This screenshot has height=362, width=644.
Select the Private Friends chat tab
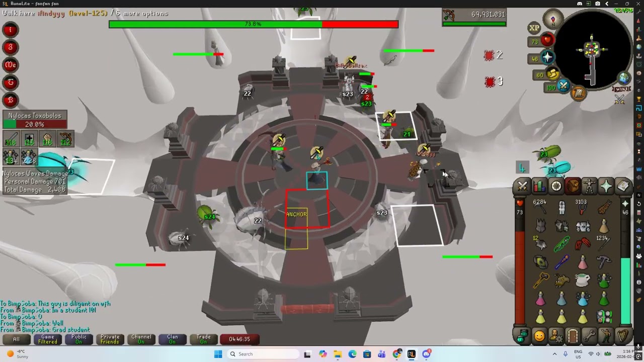[x=110, y=339]
